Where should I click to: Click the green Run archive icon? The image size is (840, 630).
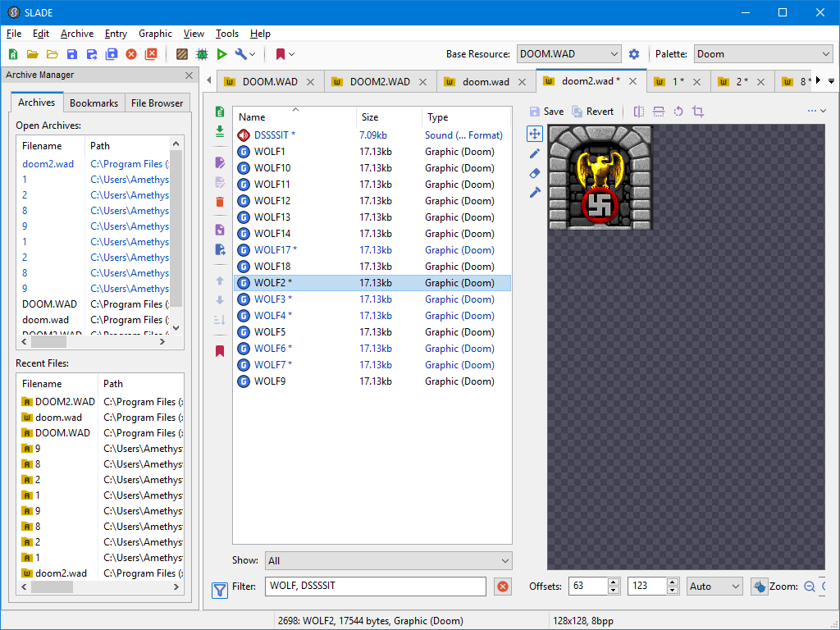221,54
